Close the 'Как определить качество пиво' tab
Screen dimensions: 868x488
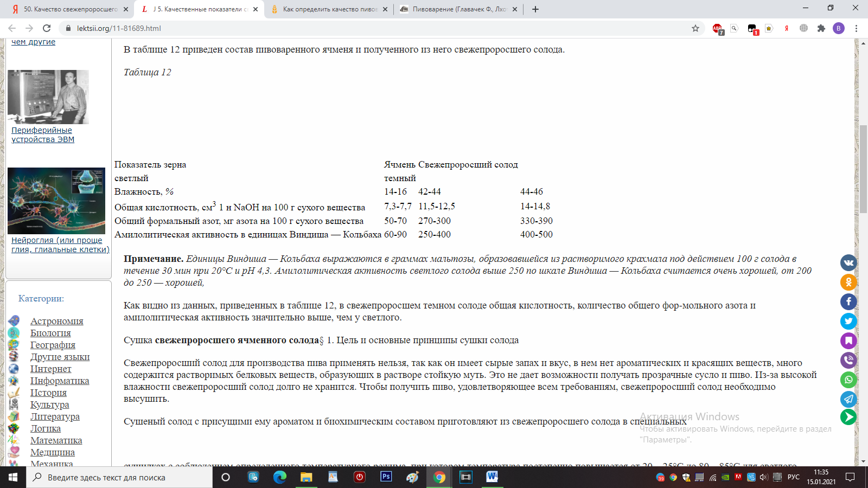pos(385,9)
